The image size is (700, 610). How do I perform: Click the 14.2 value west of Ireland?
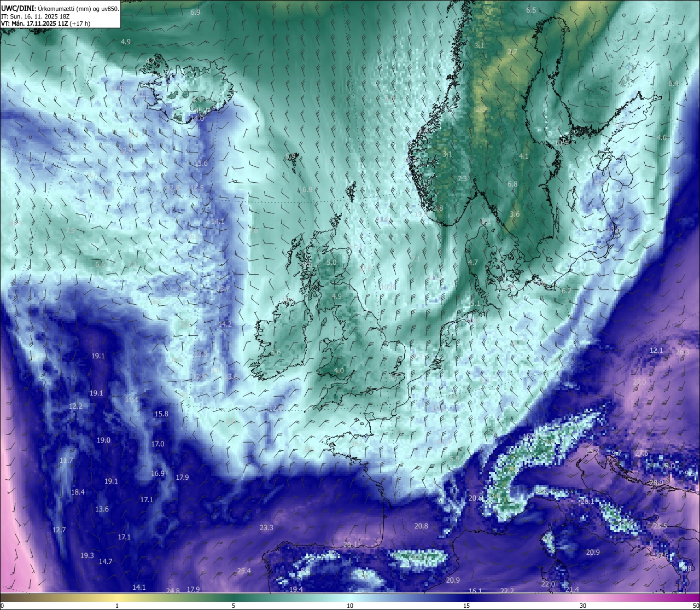(225, 324)
